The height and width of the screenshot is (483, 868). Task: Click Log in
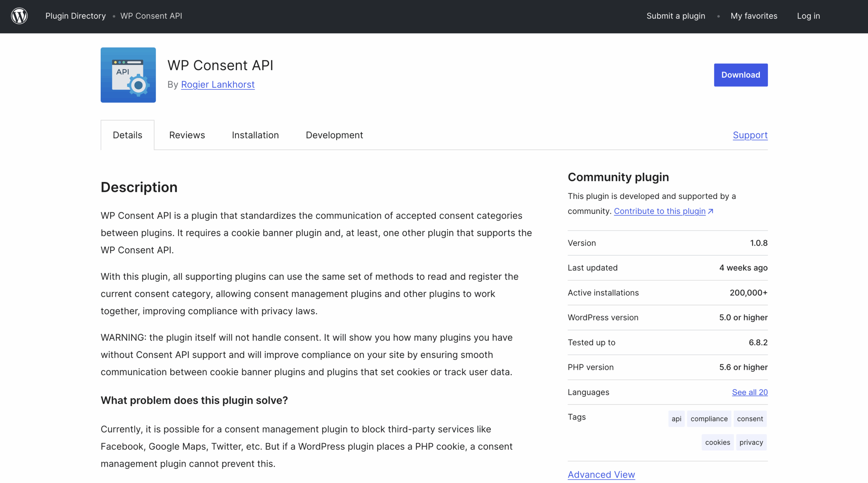pos(808,16)
